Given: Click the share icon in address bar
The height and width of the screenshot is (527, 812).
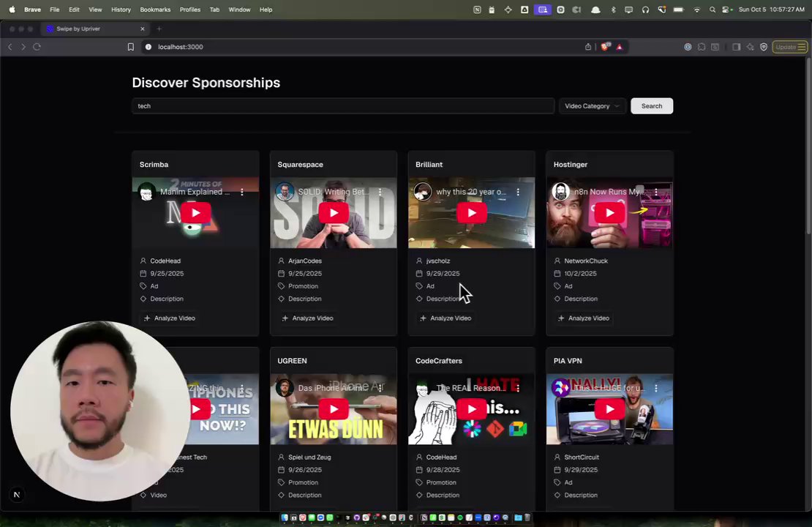Looking at the screenshot, I should (587, 47).
